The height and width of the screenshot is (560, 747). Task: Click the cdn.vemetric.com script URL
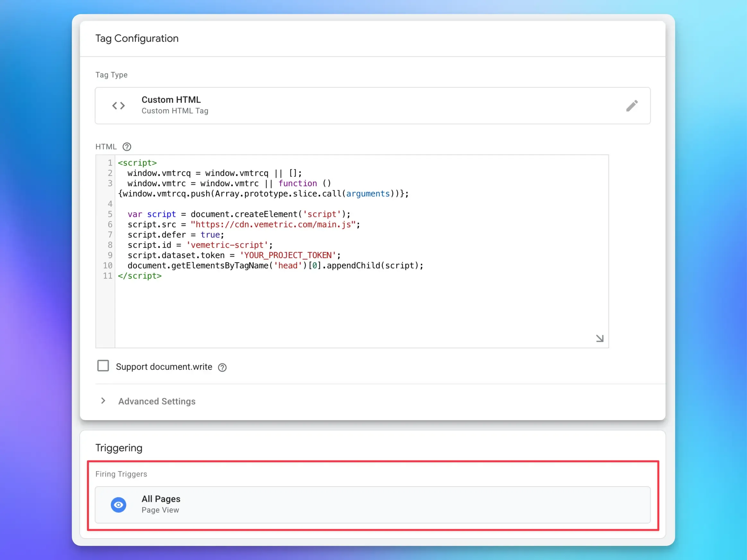coord(273,224)
